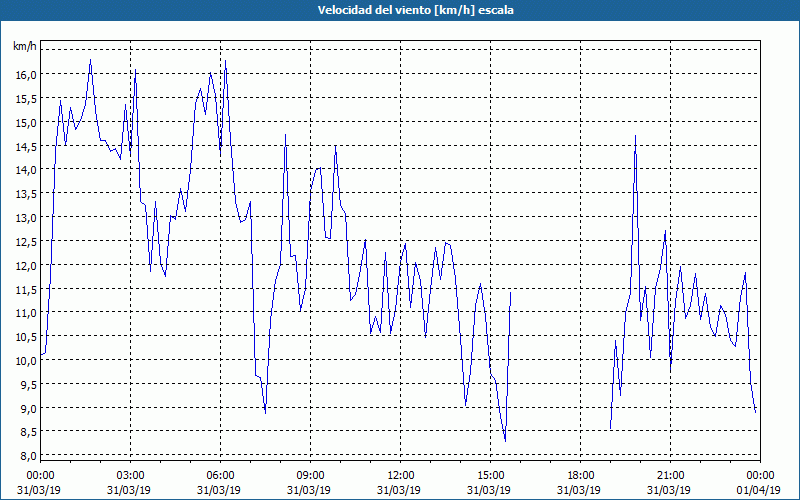The width and height of the screenshot is (800, 500).
Task: Click the 11,0 y-axis value
Action: (25, 313)
